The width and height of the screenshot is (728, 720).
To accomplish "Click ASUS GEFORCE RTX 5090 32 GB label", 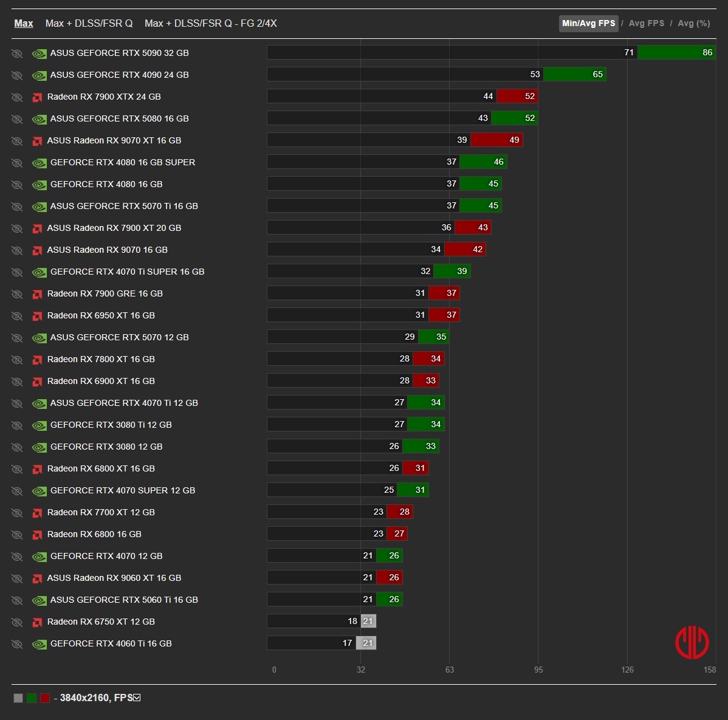I will pos(119,53).
